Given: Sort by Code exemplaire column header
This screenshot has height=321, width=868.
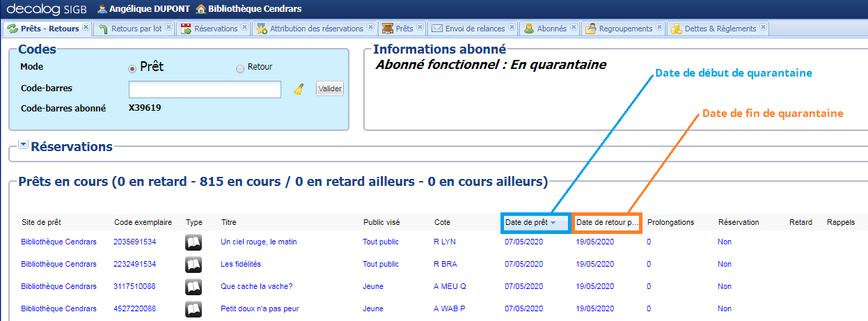Looking at the screenshot, I should 143,223.
